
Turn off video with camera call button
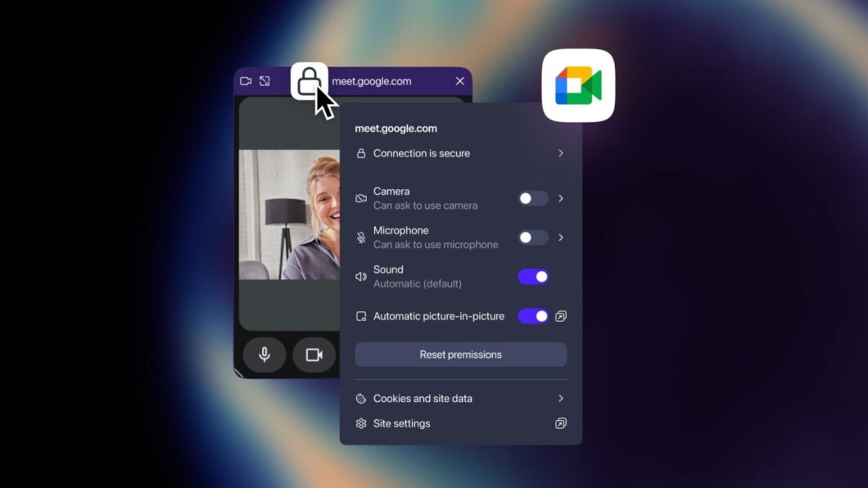pos(314,355)
